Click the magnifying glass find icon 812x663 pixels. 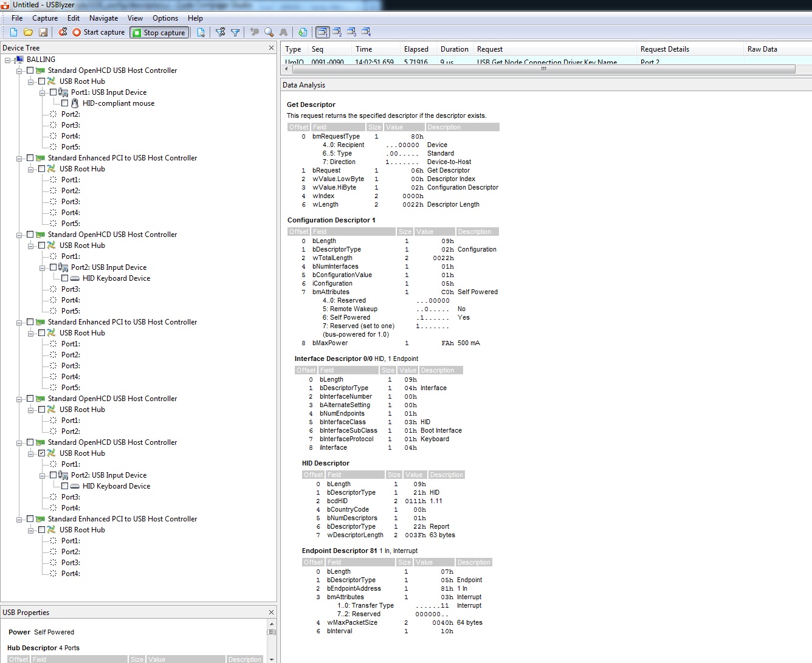(269, 32)
